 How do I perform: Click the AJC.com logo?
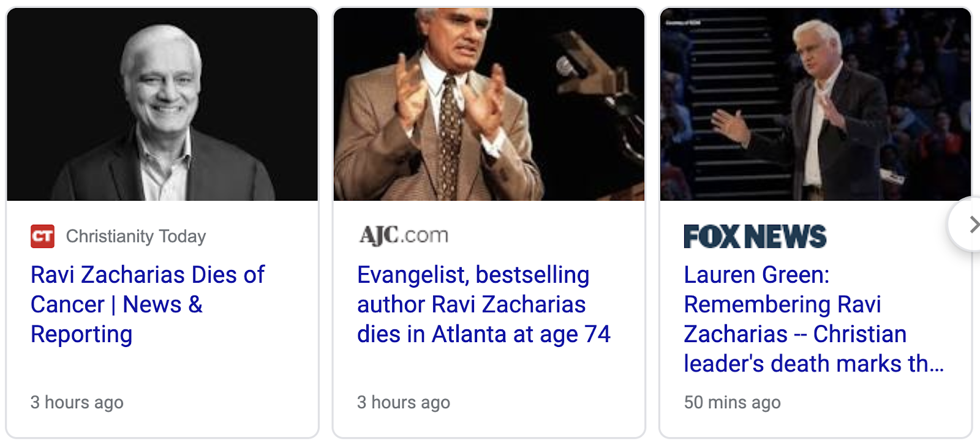coord(404,235)
